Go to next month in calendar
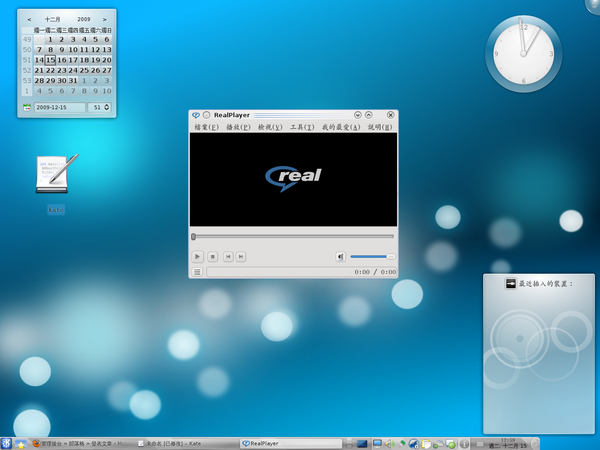Screen dimensions: 600x450 click(104, 19)
